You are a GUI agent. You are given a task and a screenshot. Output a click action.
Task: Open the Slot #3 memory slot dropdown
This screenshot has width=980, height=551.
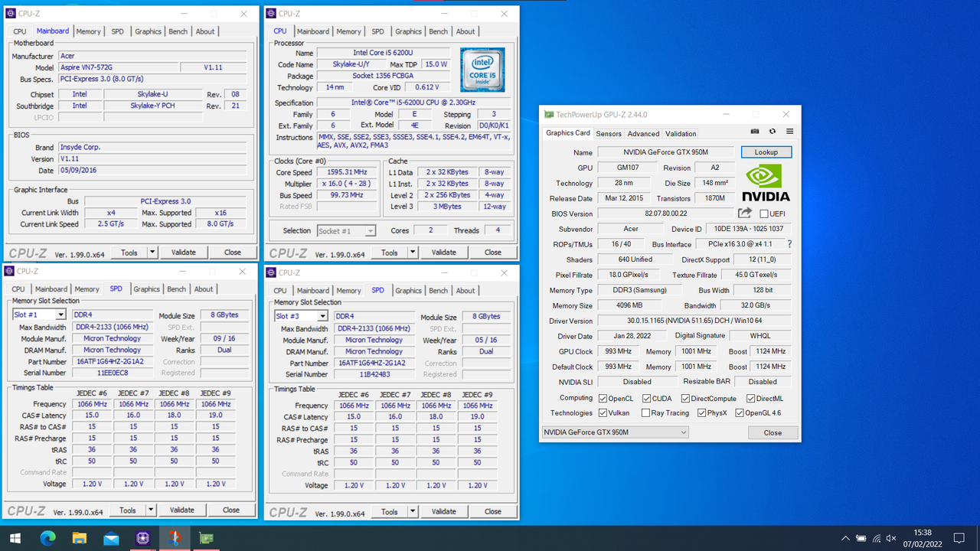click(322, 316)
